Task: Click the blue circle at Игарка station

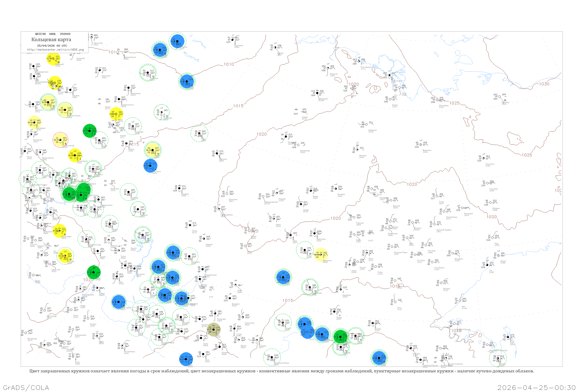Action: point(160,50)
